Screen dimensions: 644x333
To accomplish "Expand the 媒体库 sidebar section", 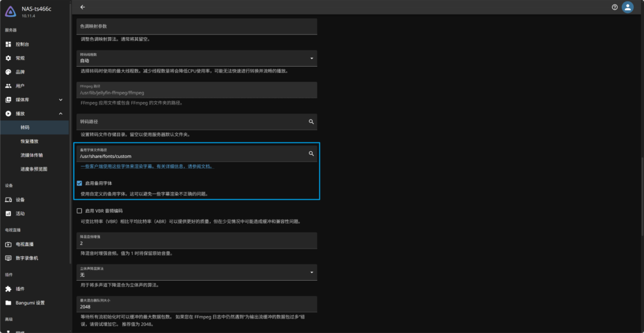I will (60, 100).
